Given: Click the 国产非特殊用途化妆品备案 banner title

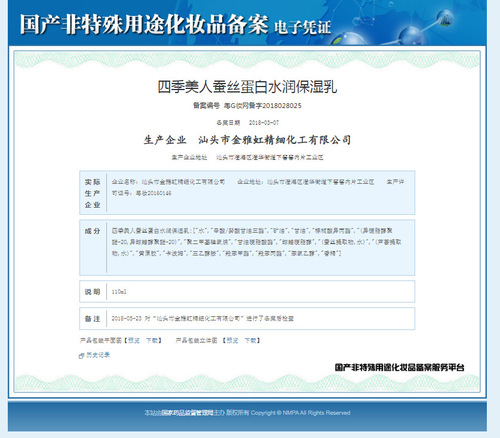Looking at the screenshot, I should pos(144,25).
